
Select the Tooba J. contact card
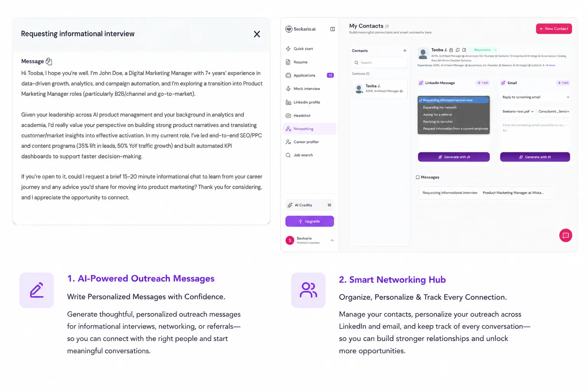click(x=379, y=88)
